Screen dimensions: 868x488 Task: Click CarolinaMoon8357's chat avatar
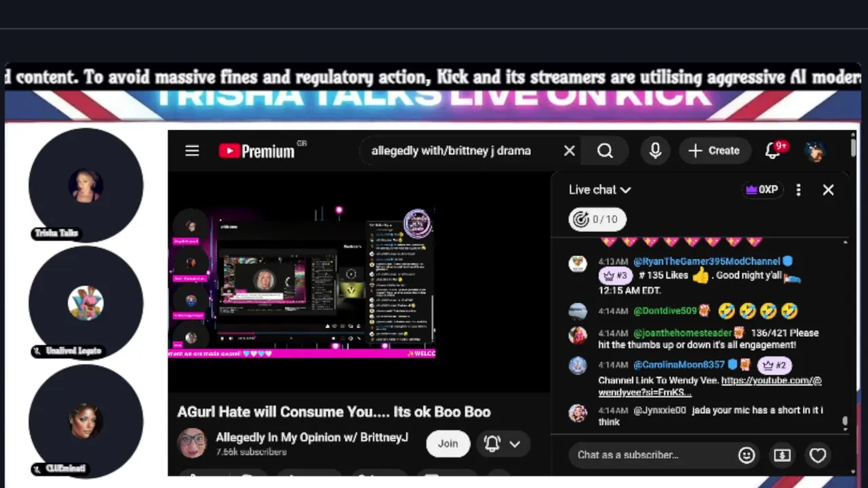pos(578,366)
